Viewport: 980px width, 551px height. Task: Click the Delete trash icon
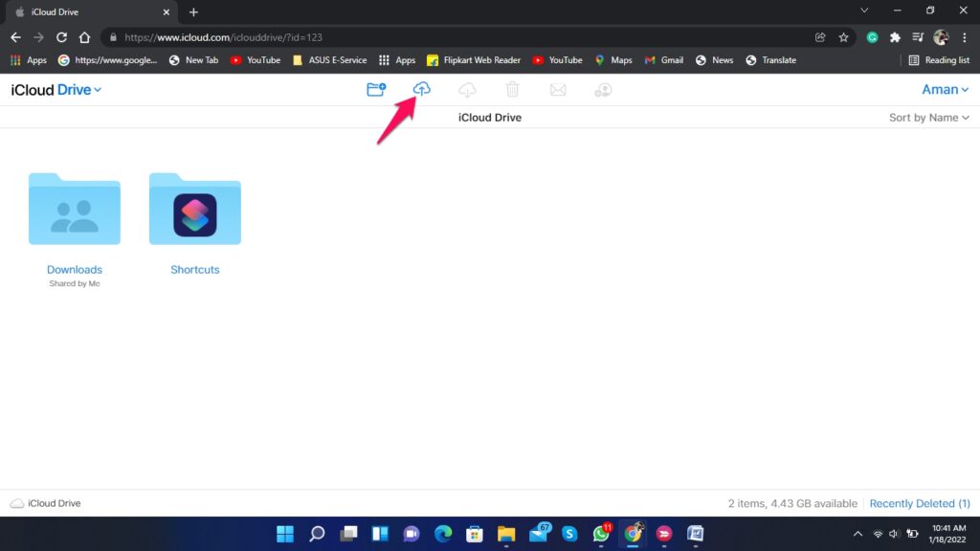513,89
